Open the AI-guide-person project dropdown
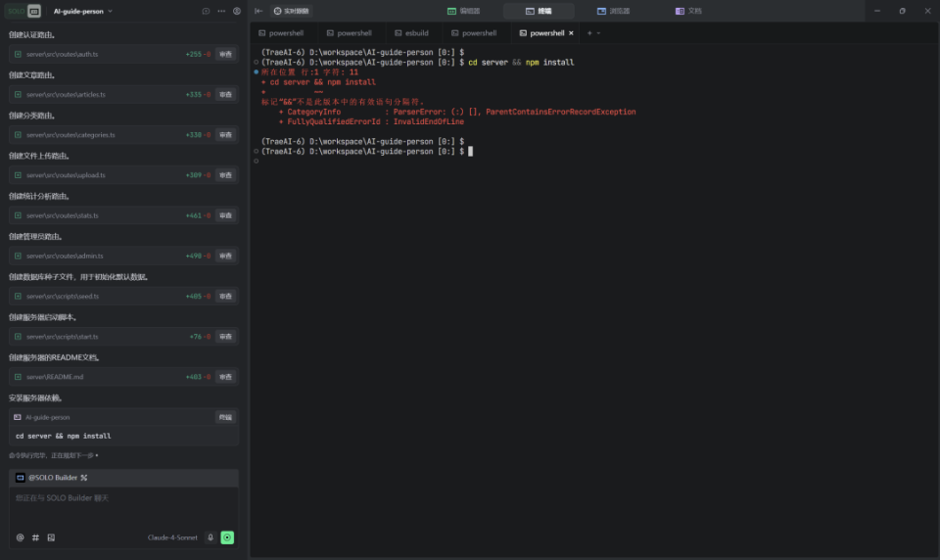This screenshot has height=560, width=940. click(83, 11)
